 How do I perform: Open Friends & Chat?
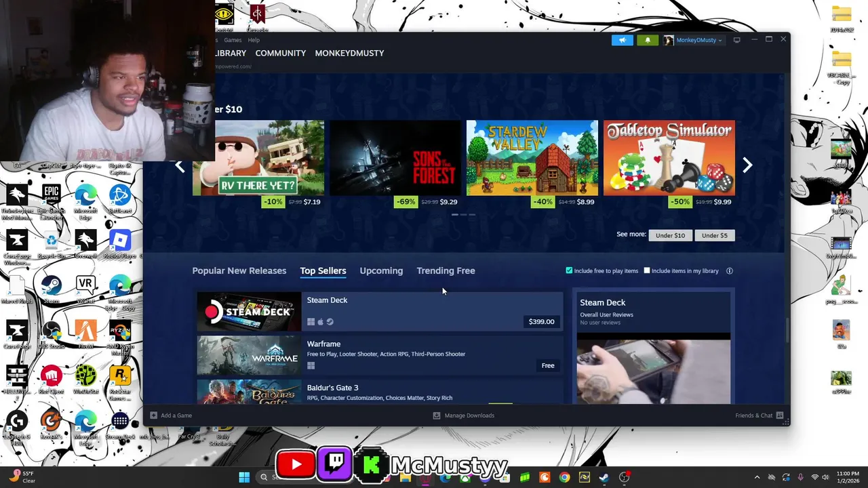pyautogui.click(x=759, y=415)
